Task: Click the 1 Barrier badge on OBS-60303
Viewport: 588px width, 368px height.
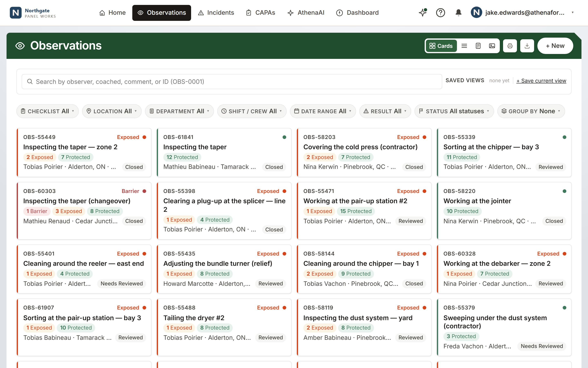Action: pos(37,211)
